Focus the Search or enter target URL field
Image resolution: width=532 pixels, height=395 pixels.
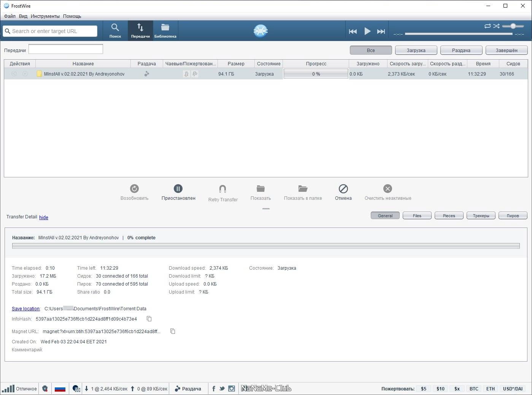pos(50,31)
